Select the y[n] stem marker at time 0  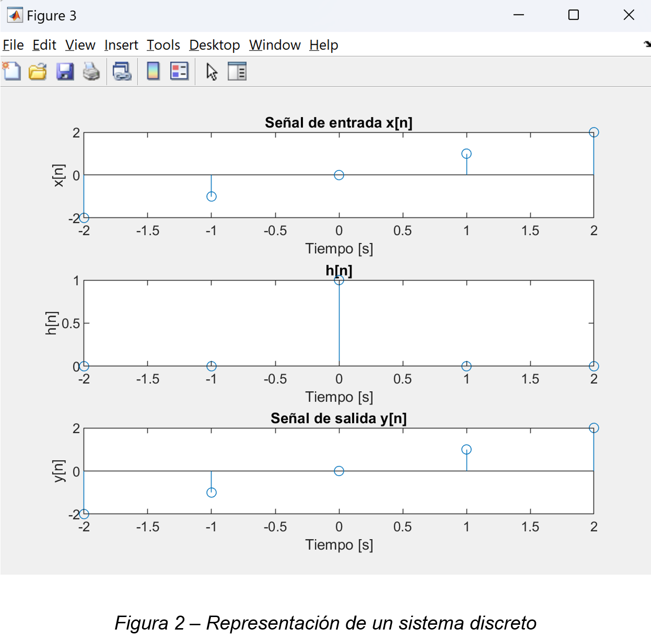339,471
